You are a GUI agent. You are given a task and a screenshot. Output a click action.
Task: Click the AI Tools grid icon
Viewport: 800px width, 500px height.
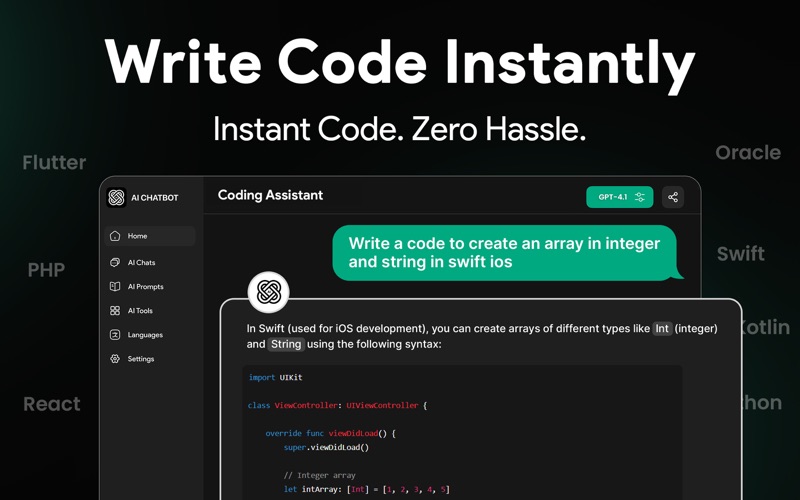[115, 310]
